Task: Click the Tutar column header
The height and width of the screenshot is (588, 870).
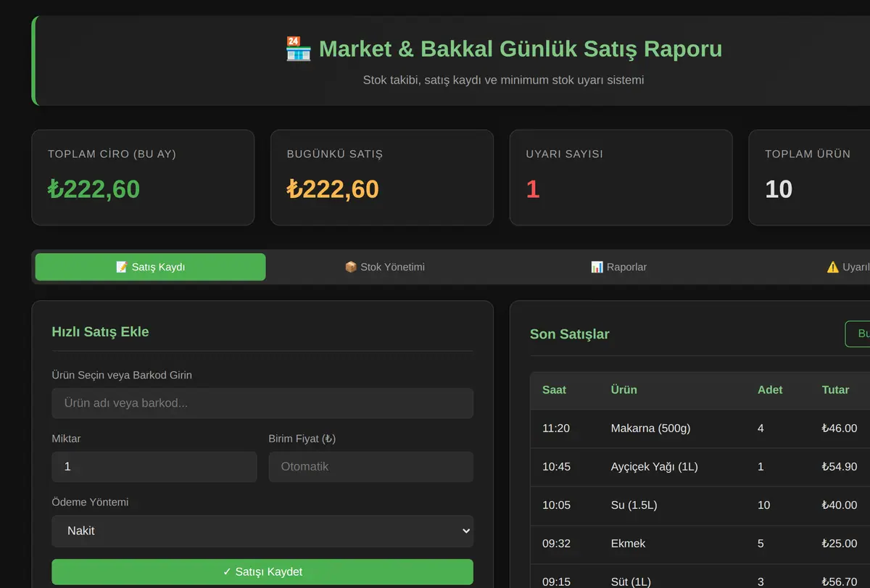Action: coord(835,390)
